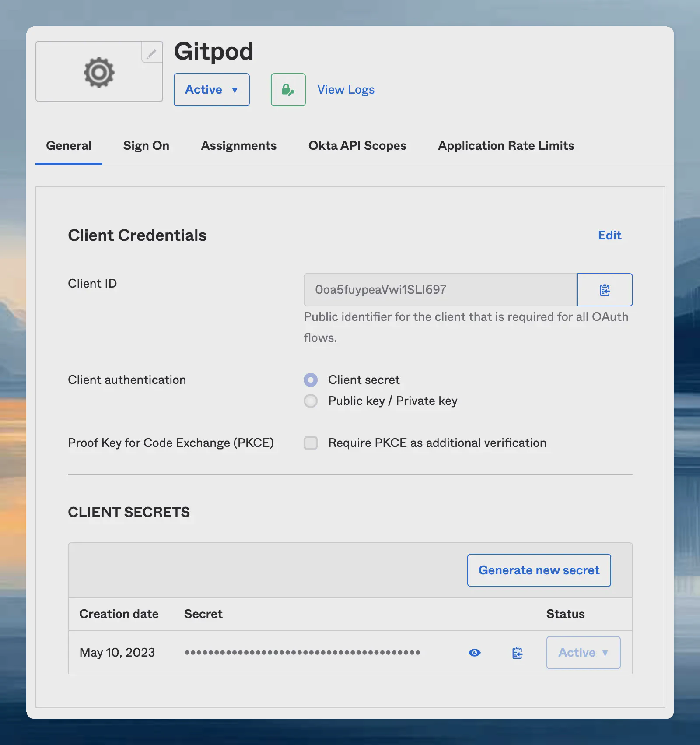Click the Public identifier description text

[x=466, y=327]
